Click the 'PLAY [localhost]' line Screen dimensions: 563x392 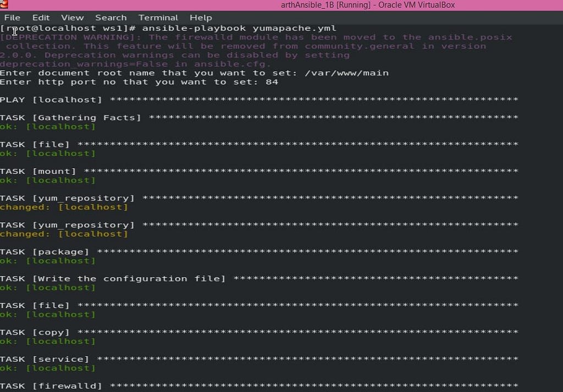(259, 100)
